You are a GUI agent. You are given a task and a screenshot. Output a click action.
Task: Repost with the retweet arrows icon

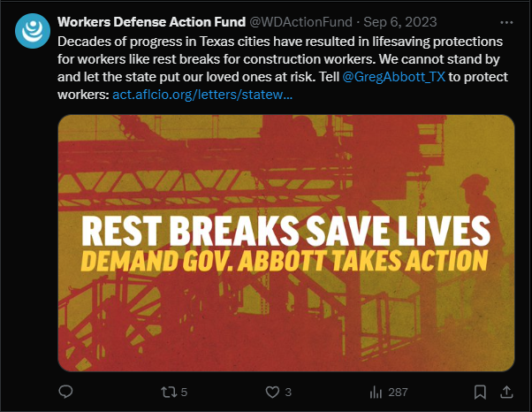[x=169, y=392]
